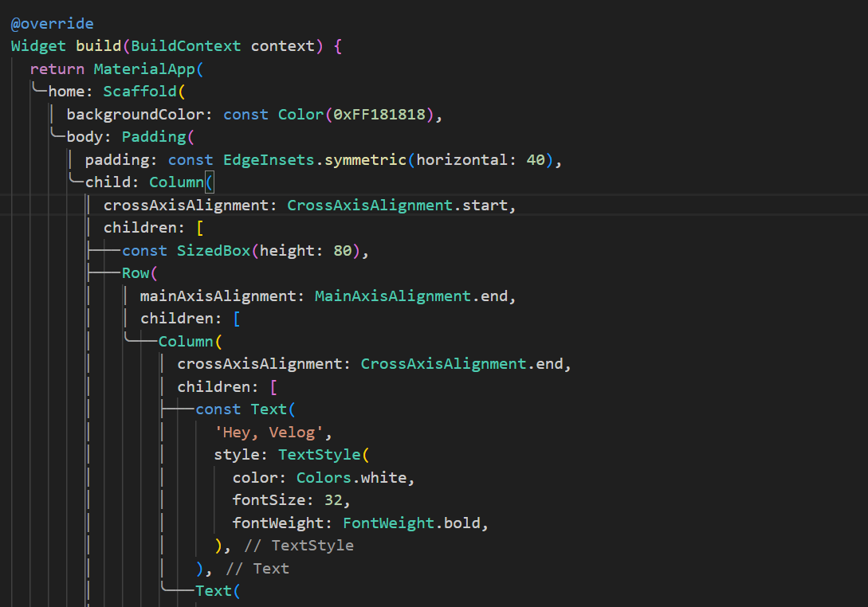Select FontWeight.bold value

[x=411, y=523]
